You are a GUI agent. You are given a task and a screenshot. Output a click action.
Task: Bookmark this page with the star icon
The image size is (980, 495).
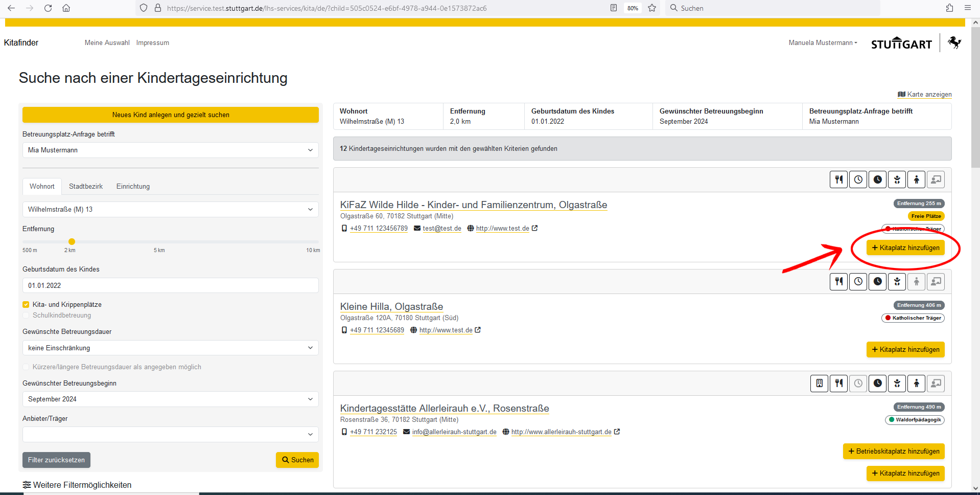652,8
